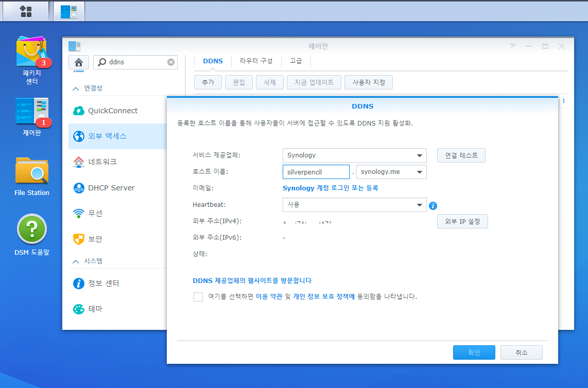Open 보안 settings in the sidebar

pyautogui.click(x=117, y=239)
